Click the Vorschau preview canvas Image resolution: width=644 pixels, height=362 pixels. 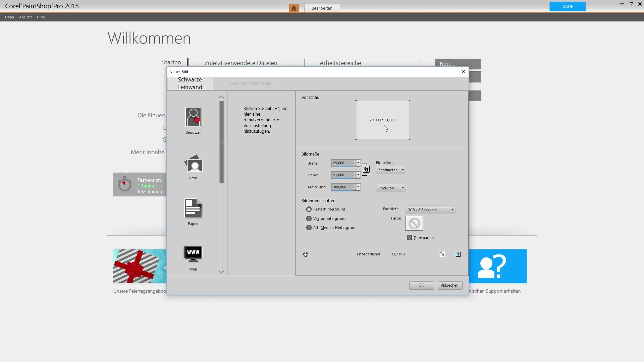[x=383, y=120]
